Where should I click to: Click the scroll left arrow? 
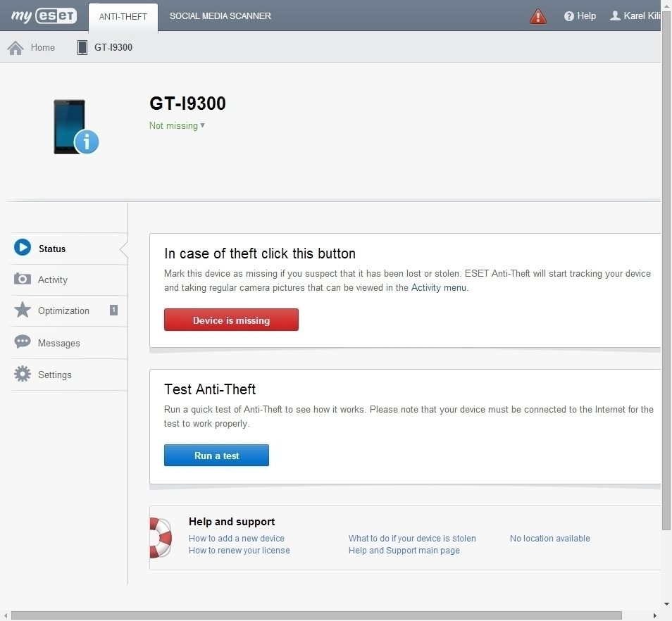[6, 615]
